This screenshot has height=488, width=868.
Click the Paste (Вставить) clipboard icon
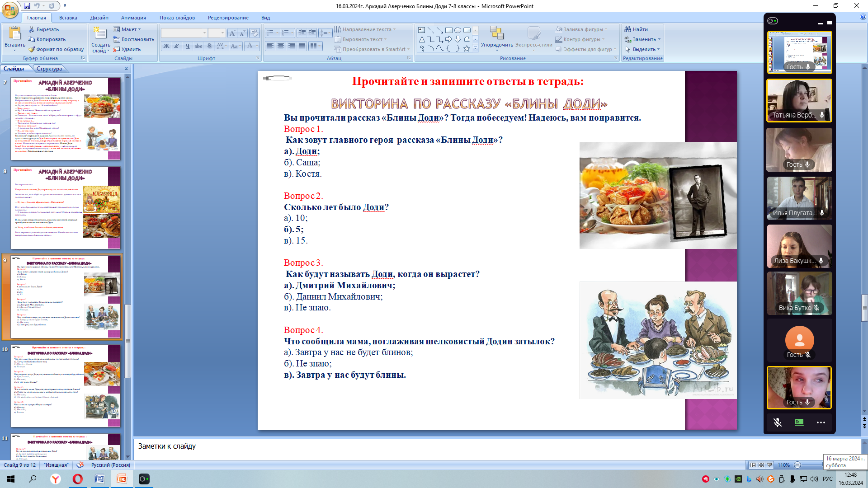point(14,33)
